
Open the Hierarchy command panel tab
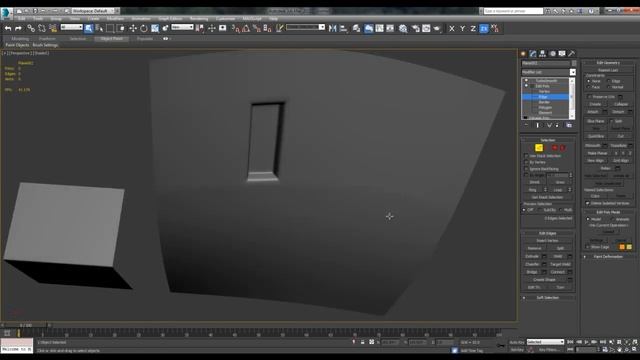(x=543, y=53)
